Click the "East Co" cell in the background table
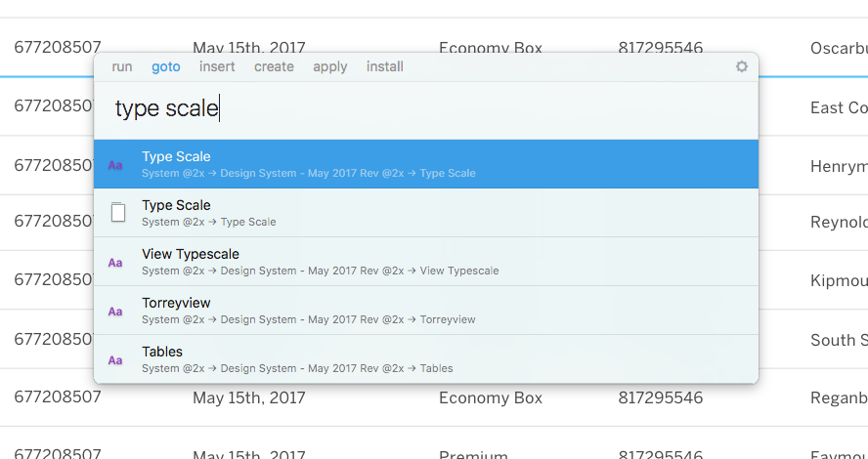The width and height of the screenshot is (868, 459). (x=839, y=107)
